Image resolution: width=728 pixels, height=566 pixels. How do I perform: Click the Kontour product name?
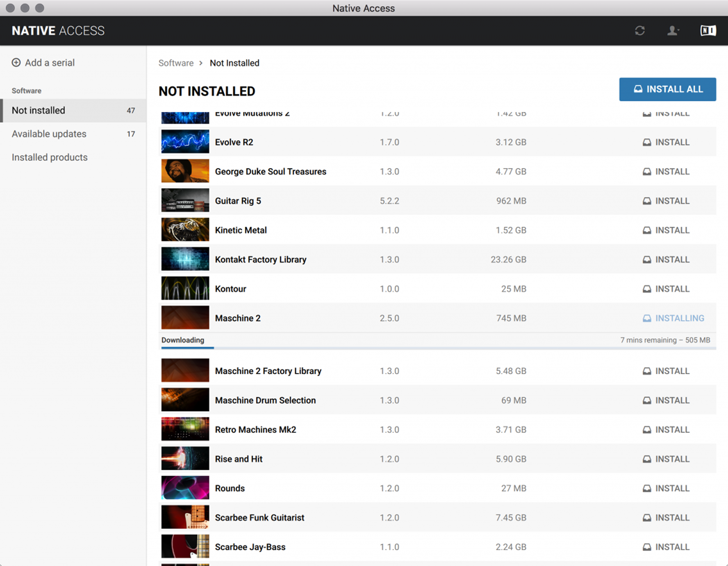[x=230, y=289]
